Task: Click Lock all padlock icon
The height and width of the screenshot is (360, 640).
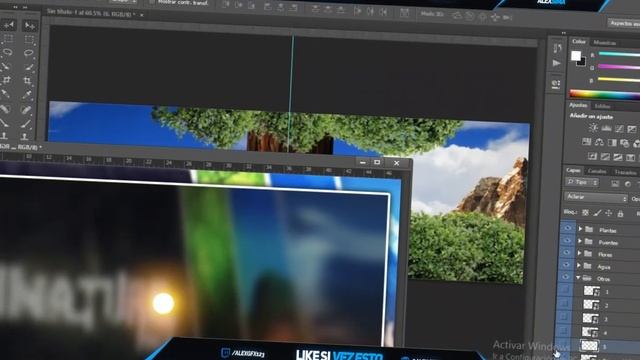Action: click(620, 213)
